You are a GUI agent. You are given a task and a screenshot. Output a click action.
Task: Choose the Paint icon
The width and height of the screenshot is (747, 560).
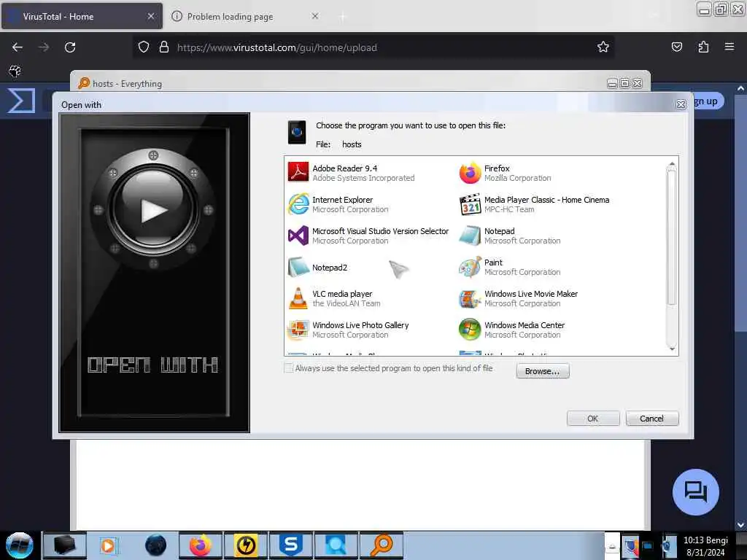[470, 267]
